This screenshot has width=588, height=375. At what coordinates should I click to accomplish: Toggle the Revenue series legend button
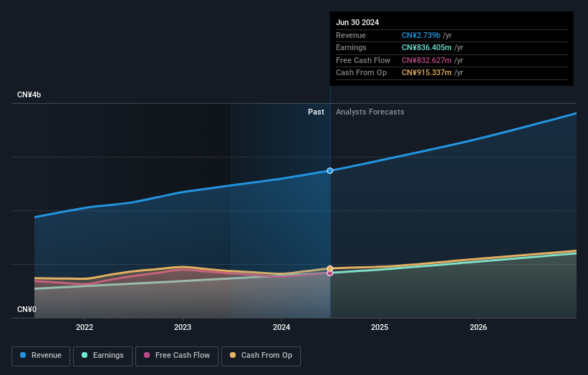(x=41, y=356)
